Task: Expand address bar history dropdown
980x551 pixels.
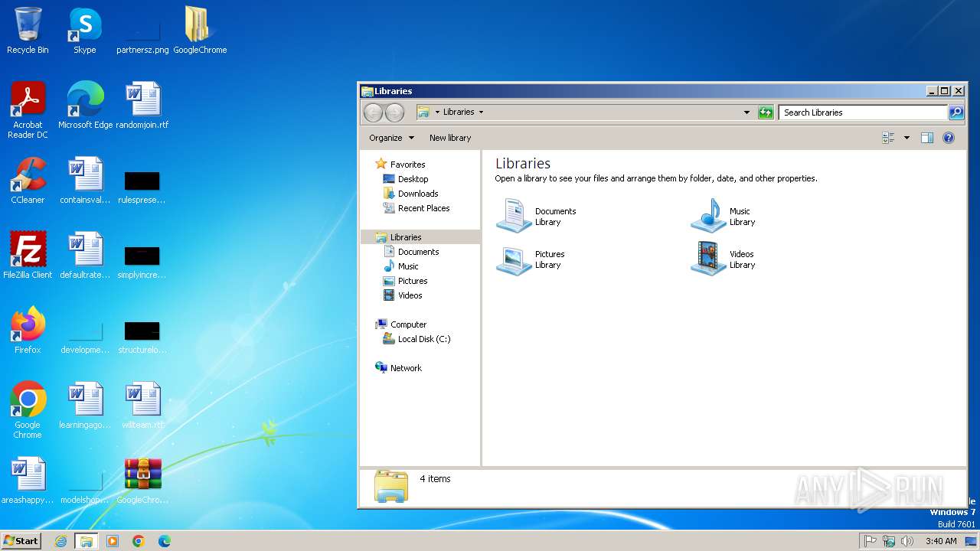Action: pyautogui.click(x=747, y=112)
